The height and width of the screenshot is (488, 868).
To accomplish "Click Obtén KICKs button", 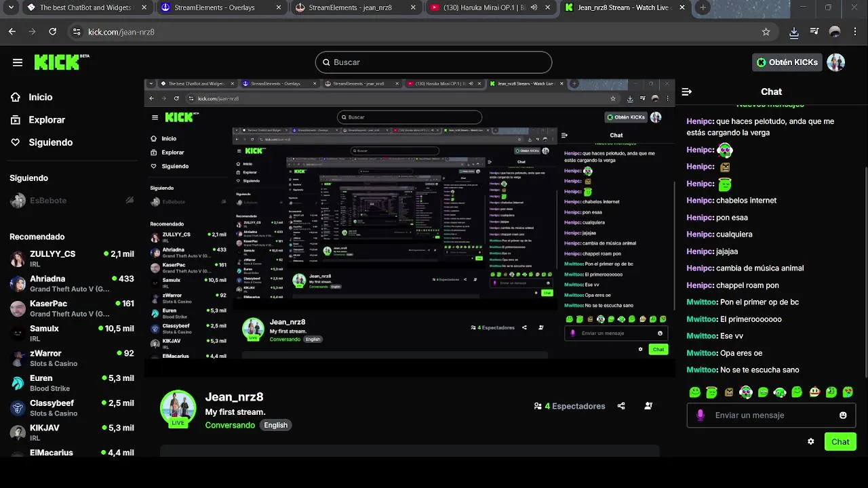I will point(787,62).
